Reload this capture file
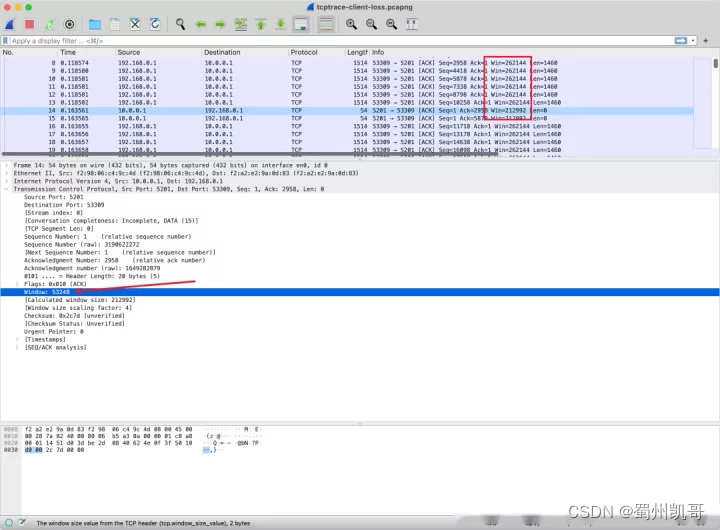Image resolution: width=720 pixels, height=530 pixels. [x=155, y=24]
